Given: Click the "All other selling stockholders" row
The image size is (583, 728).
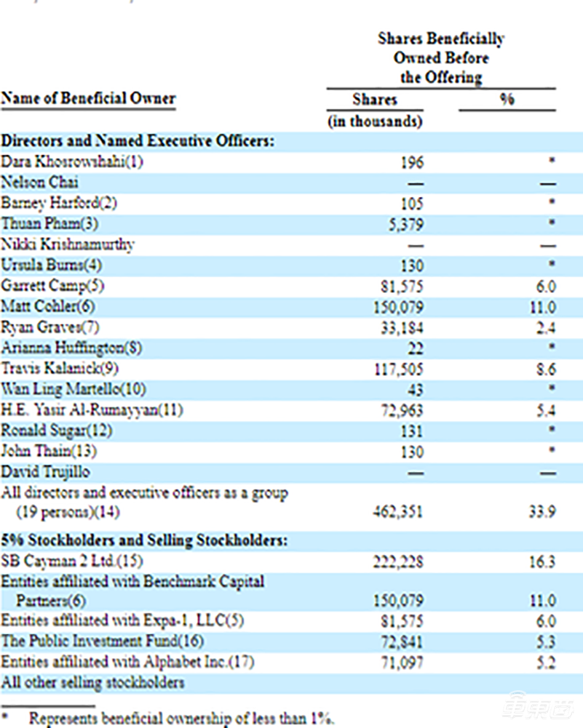Looking at the screenshot, I should click(x=92, y=682).
